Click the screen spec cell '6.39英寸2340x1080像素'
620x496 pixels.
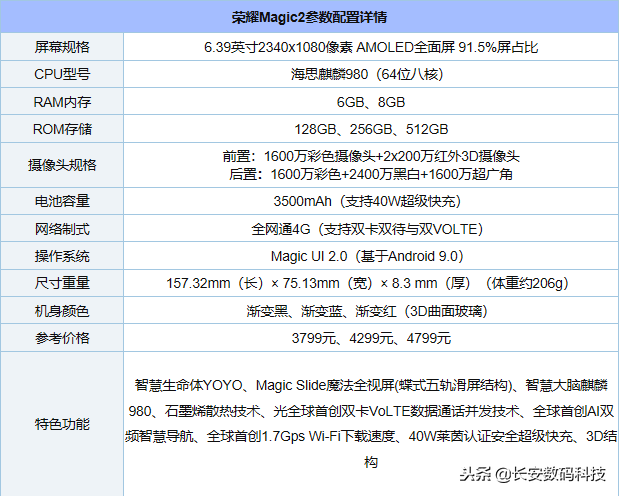pos(371,47)
